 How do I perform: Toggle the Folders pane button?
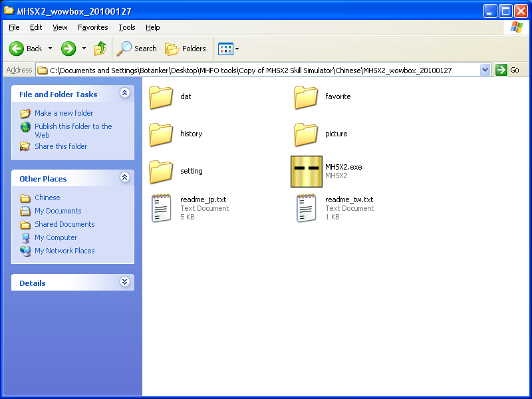click(x=186, y=49)
